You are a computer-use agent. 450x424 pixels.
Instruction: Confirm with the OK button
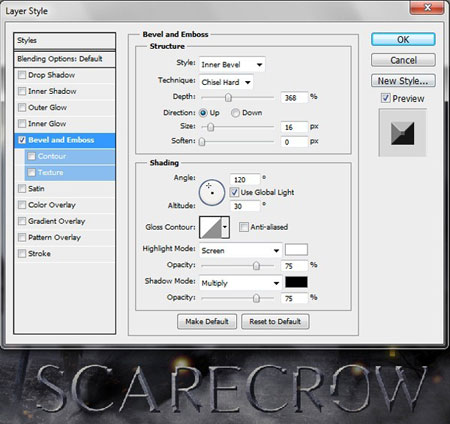tap(403, 39)
